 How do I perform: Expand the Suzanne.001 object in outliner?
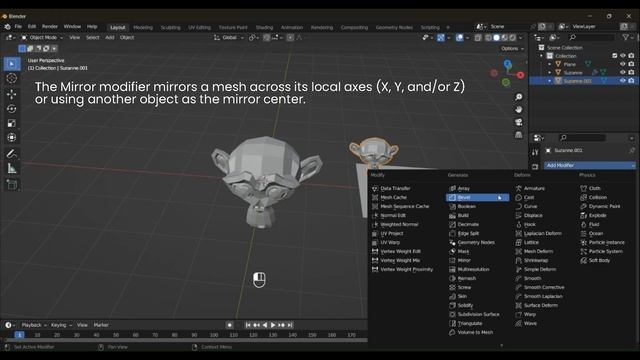tap(549, 81)
